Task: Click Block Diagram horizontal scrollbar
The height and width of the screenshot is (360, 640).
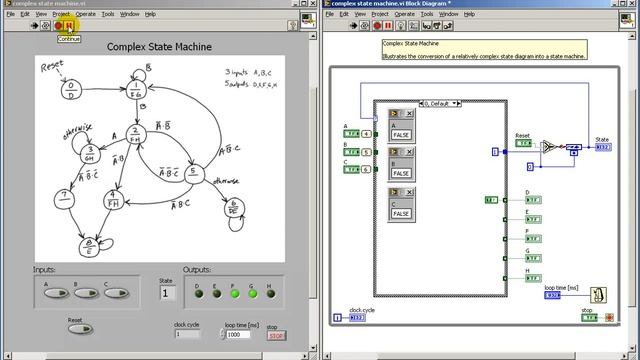Action: click(x=476, y=356)
